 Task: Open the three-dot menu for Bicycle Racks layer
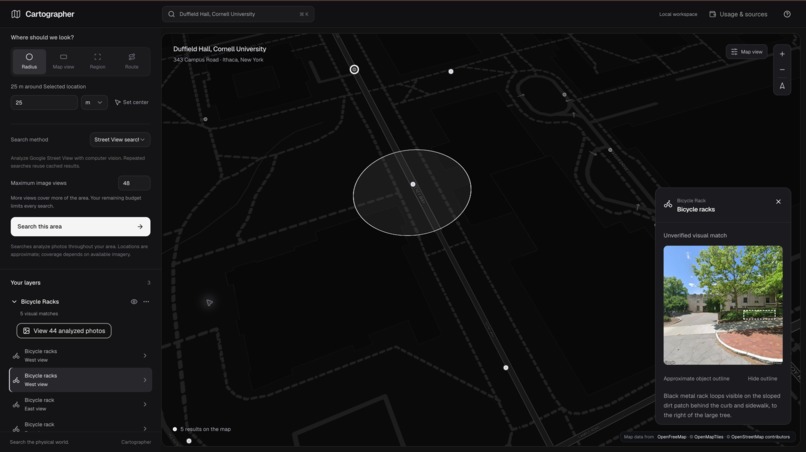(146, 301)
